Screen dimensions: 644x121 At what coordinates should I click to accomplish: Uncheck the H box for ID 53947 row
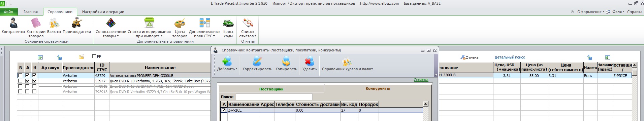[x=34, y=81]
